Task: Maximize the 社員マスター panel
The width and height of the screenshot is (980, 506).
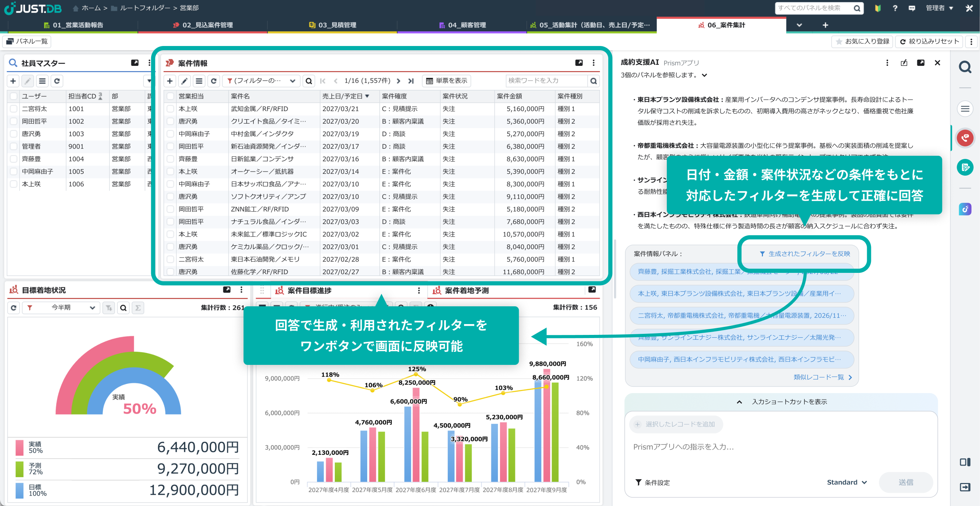Action: click(x=135, y=63)
